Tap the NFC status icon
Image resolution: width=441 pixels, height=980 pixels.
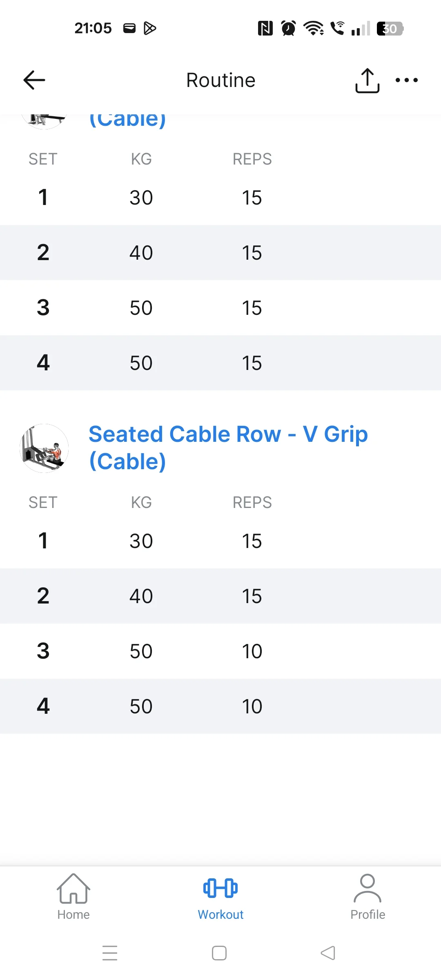[x=265, y=29]
